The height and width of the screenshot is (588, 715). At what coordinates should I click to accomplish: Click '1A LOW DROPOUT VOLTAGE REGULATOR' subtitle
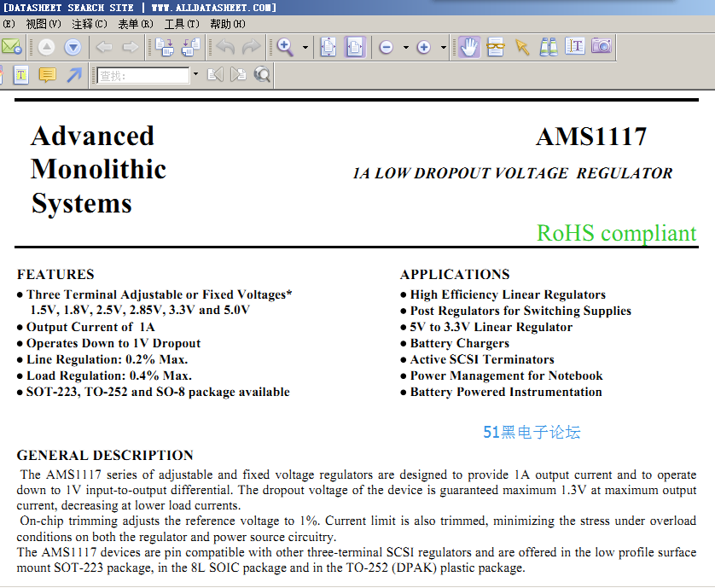(513, 173)
